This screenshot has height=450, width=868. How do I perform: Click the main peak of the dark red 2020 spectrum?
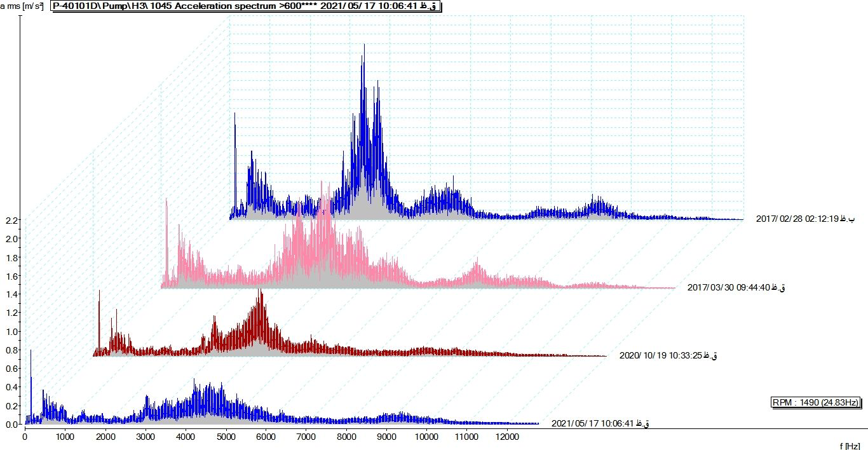pos(259,291)
